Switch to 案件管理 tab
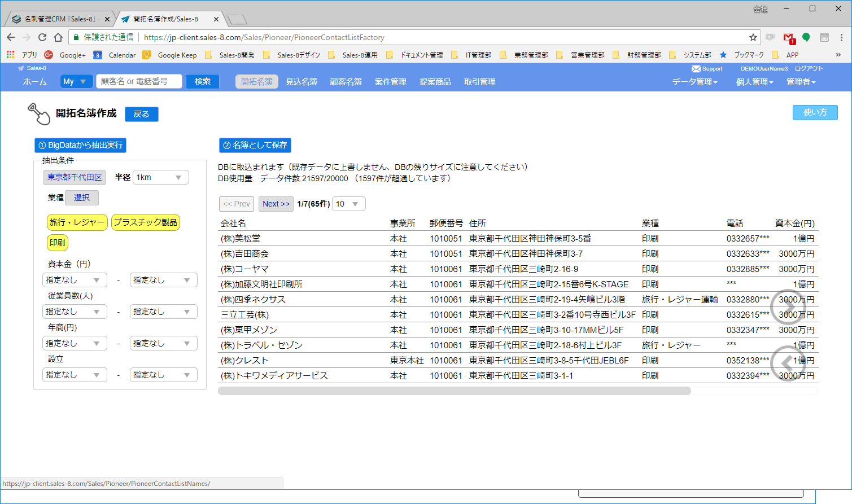The height and width of the screenshot is (504, 852). 390,82
